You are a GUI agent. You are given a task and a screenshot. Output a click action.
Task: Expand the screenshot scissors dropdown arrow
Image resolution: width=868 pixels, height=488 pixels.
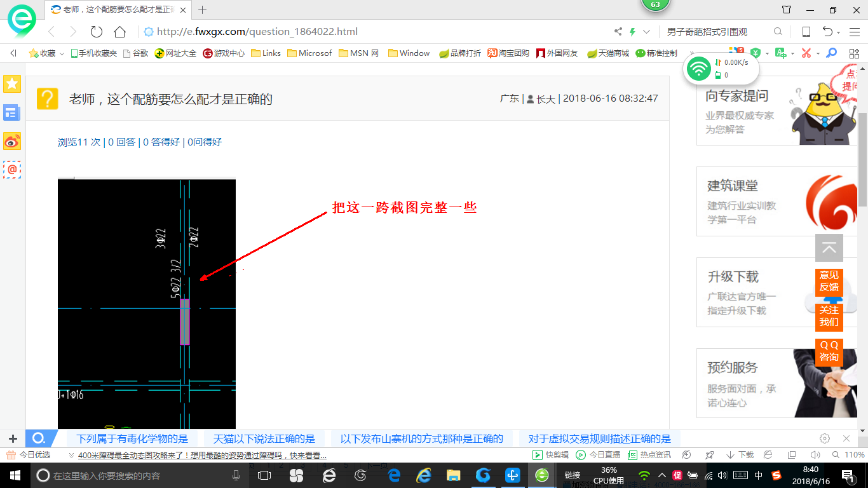(818, 54)
